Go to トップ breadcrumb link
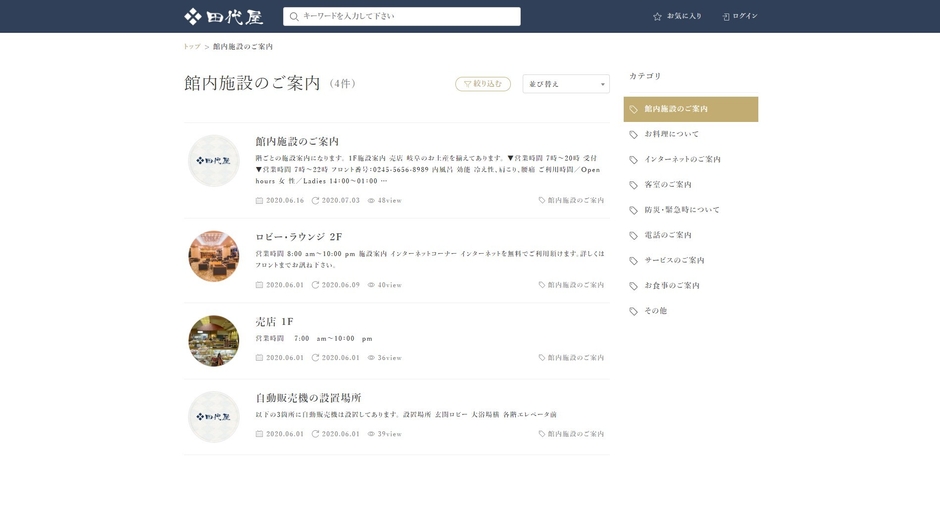Image resolution: width=940 pixels, height=530 pixels. tap(191, 47)
